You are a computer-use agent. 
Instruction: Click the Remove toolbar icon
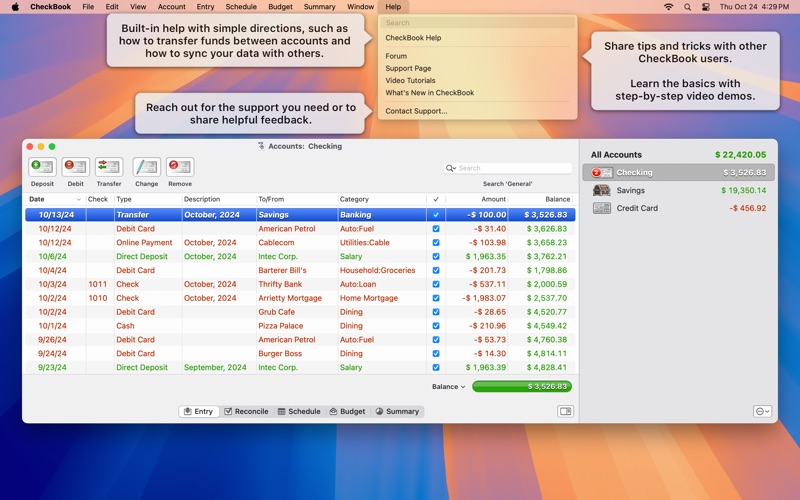point(180,167)
